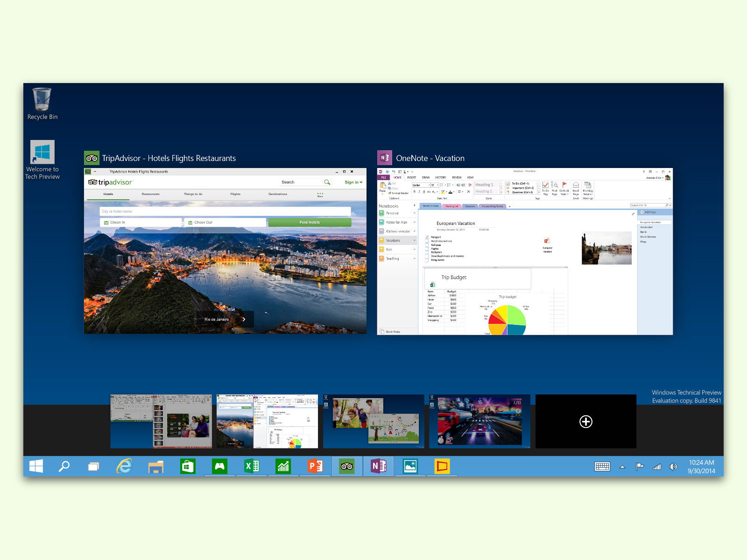Viewport: 747px width, 560px height.
Task: Select Flights tab in TripAdvisor
Action: (235, 194)
